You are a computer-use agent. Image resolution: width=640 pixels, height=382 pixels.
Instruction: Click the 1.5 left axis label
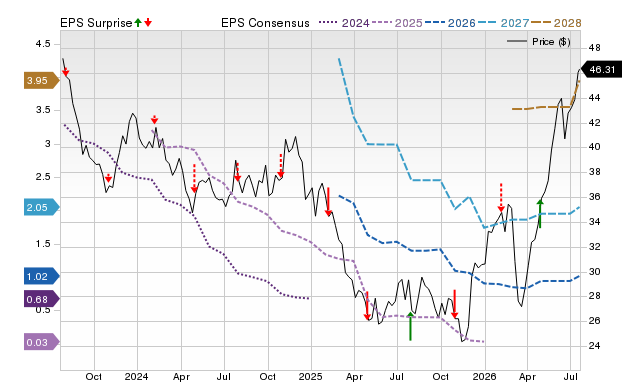point(43,244)
